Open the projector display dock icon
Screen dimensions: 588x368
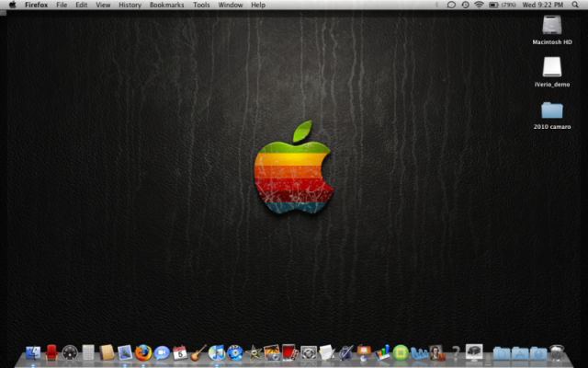coord(474,352)
